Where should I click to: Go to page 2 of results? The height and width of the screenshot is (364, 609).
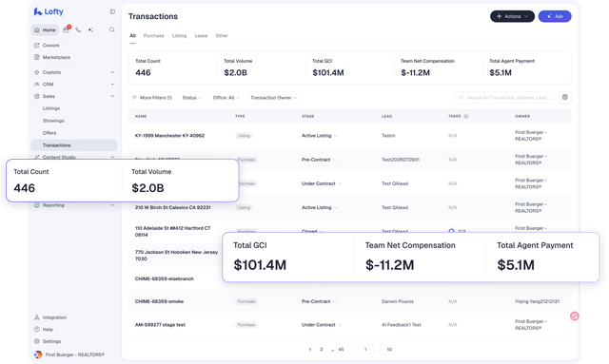point(322,350)
